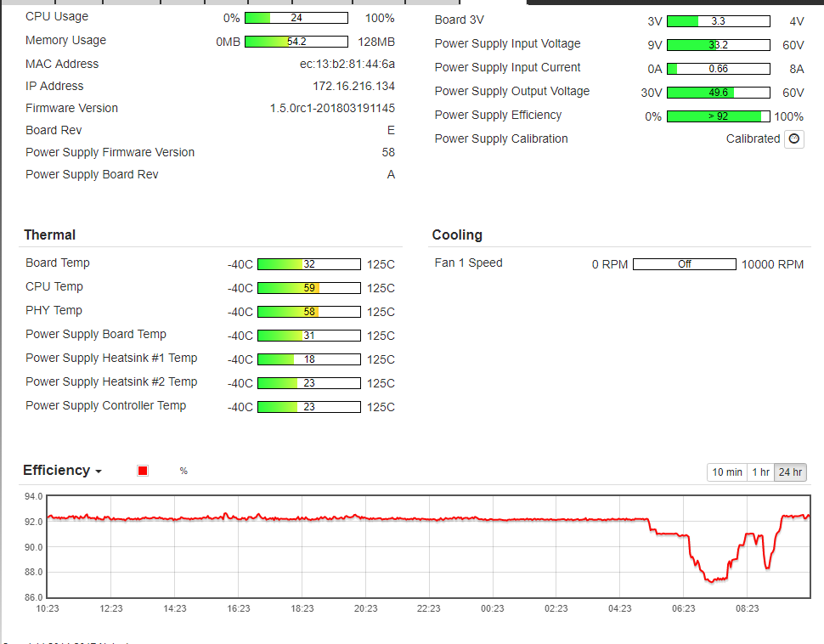Click the PHY Temp gauge bar
824x644 pixels.
[x=308, y=312]
